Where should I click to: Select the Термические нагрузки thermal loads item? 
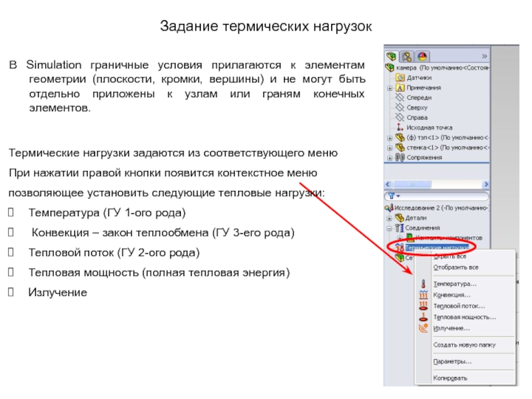pyautogui.click(x=437, y=247)
